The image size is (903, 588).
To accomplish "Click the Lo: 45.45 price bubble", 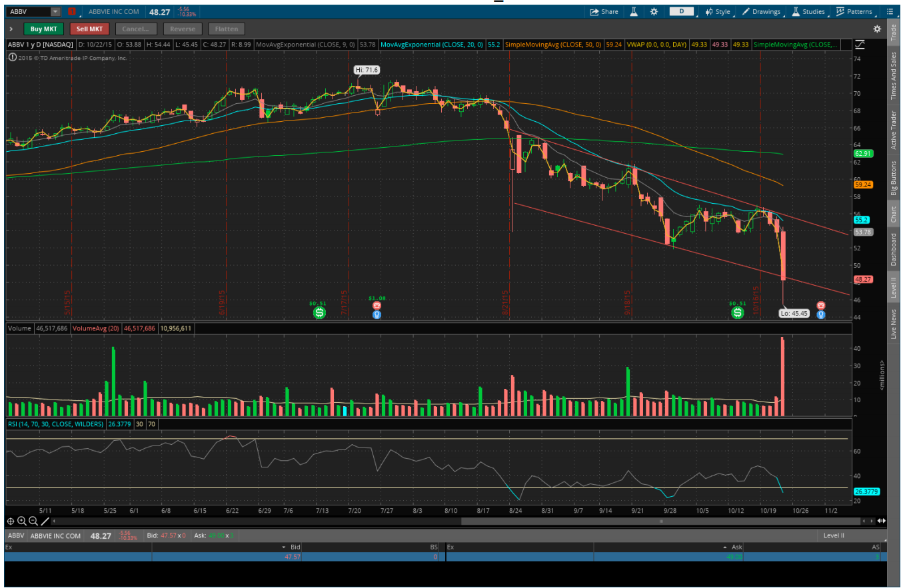I will click(795, 313).
